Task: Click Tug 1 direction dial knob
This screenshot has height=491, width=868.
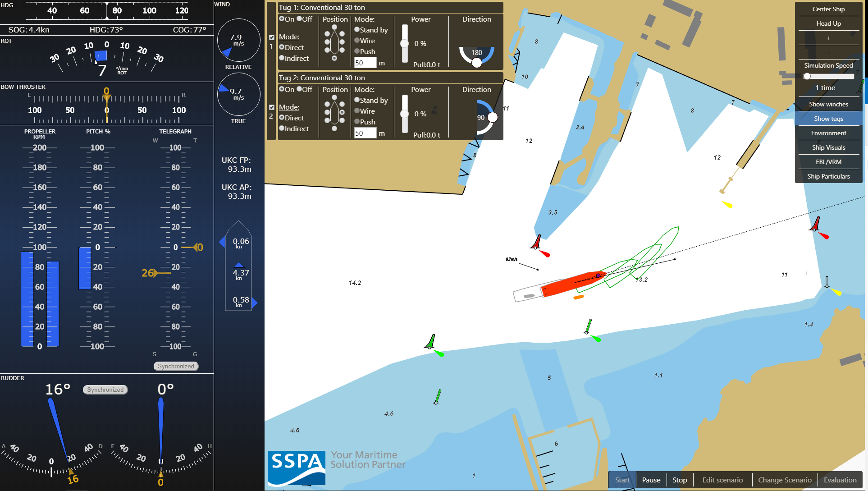Action: click(476, 63)
